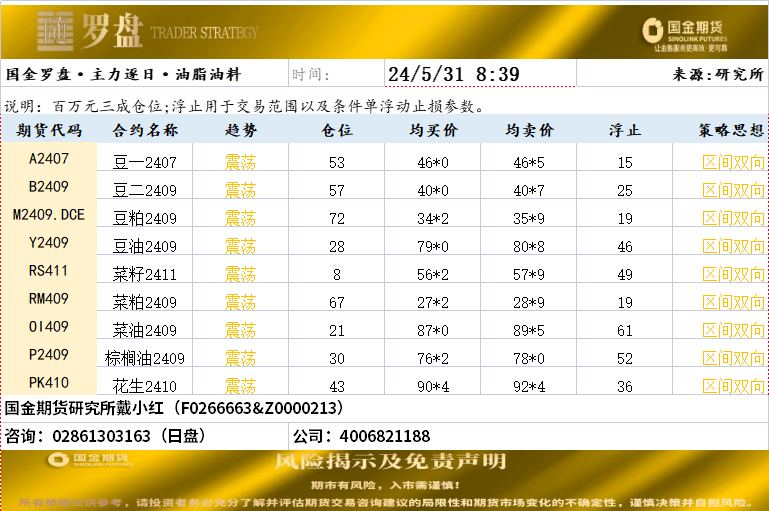Screen dimensions: 769x511
Task: Click the 说明 description row
Action: click(x=244, y=106)
